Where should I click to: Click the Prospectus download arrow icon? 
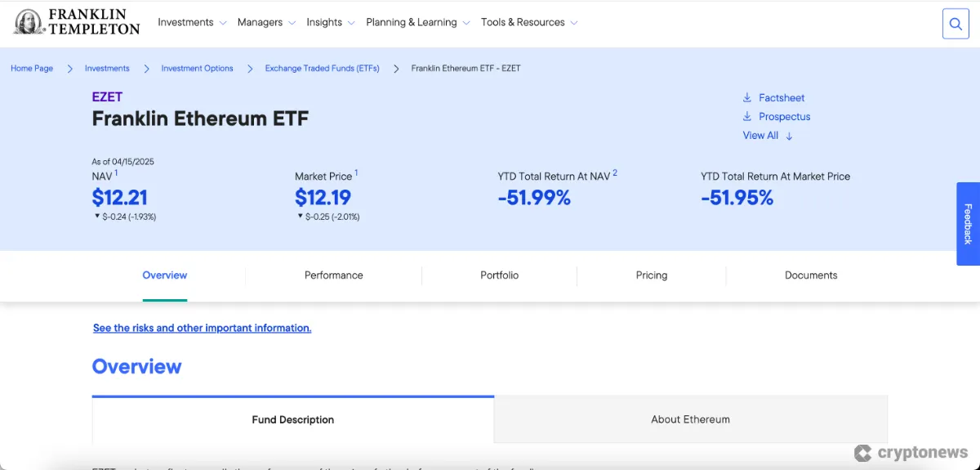[747, 117]
